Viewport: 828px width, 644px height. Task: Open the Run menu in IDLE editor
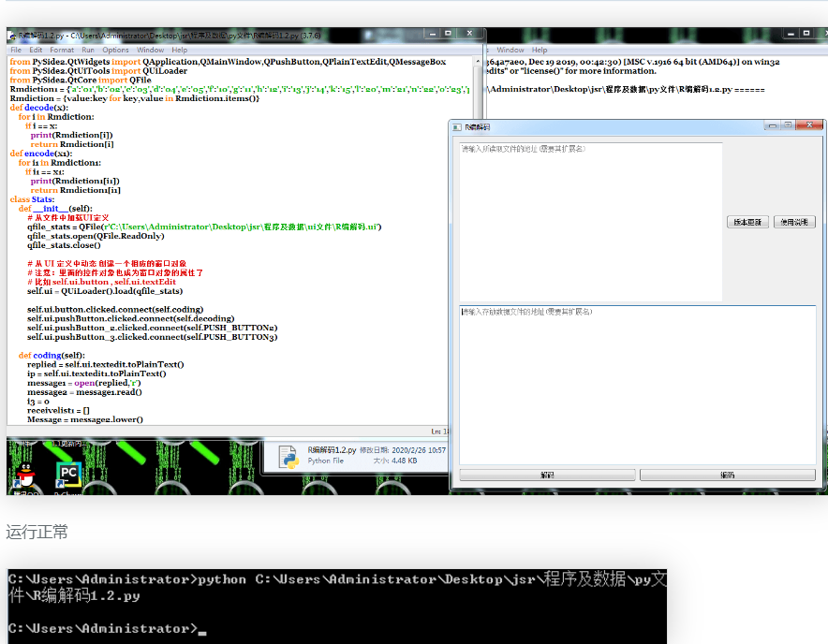pos(88,50)
